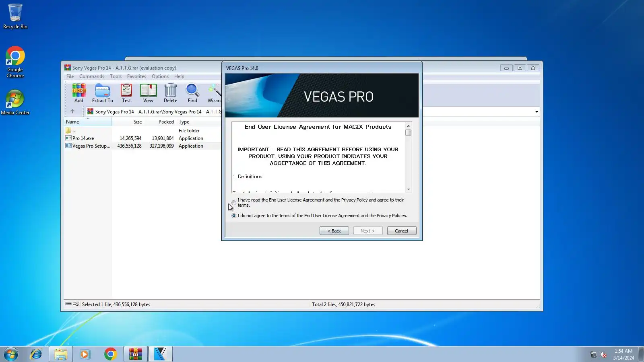Click the 327,198,099 packed value
Image resolution: width=644 pixels, height=362 pixels.
[x=161, y=146]
